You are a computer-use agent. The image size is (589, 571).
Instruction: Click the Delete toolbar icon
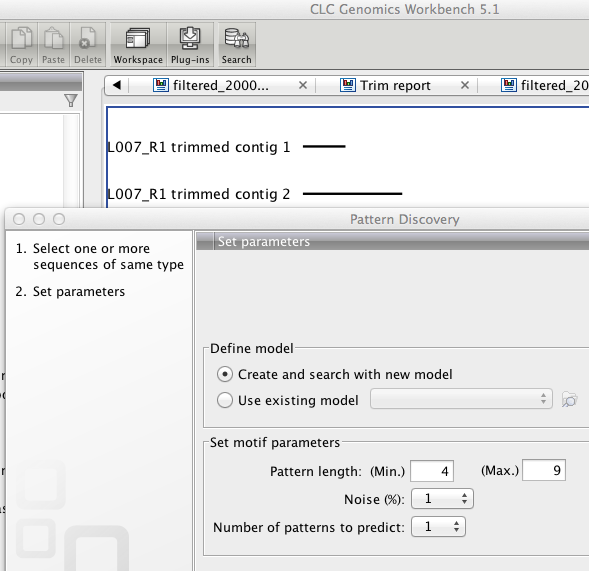88,45
